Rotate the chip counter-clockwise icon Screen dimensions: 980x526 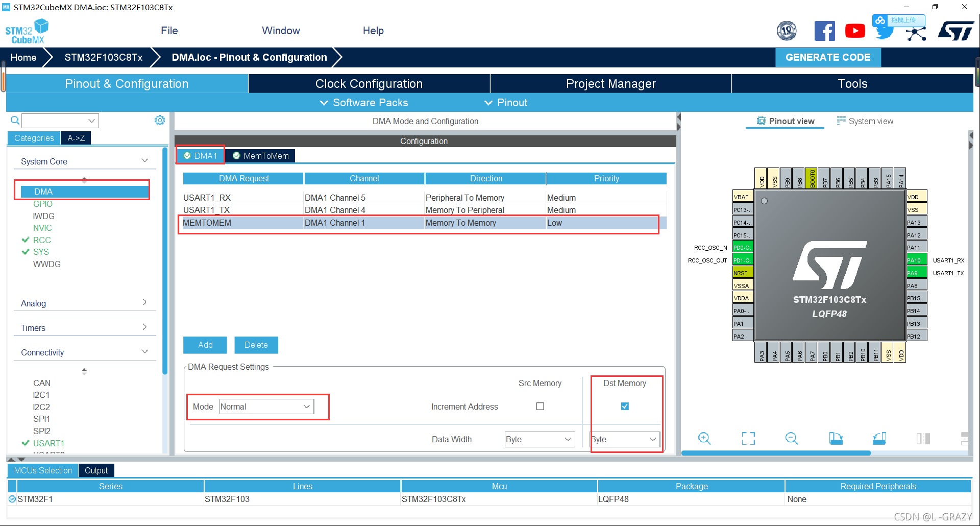click(879, 438)
